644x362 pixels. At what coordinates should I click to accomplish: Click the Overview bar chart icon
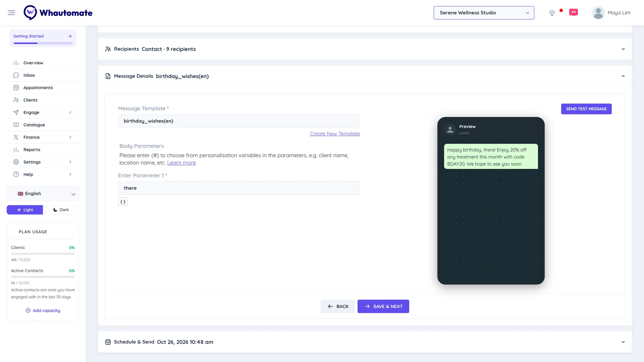pyautogui.click(x=16, y=63)
